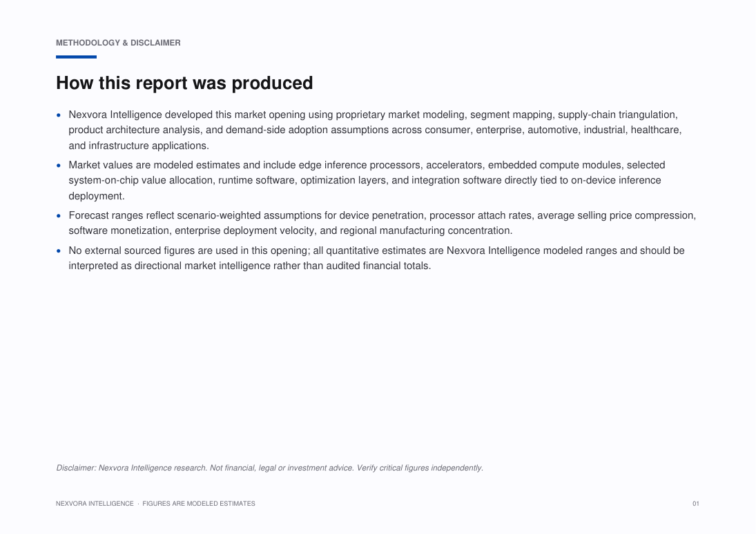
Task: Click the bullet dot before 'No external sourced'
Action: pyautogui.click(x=59, y=250)
